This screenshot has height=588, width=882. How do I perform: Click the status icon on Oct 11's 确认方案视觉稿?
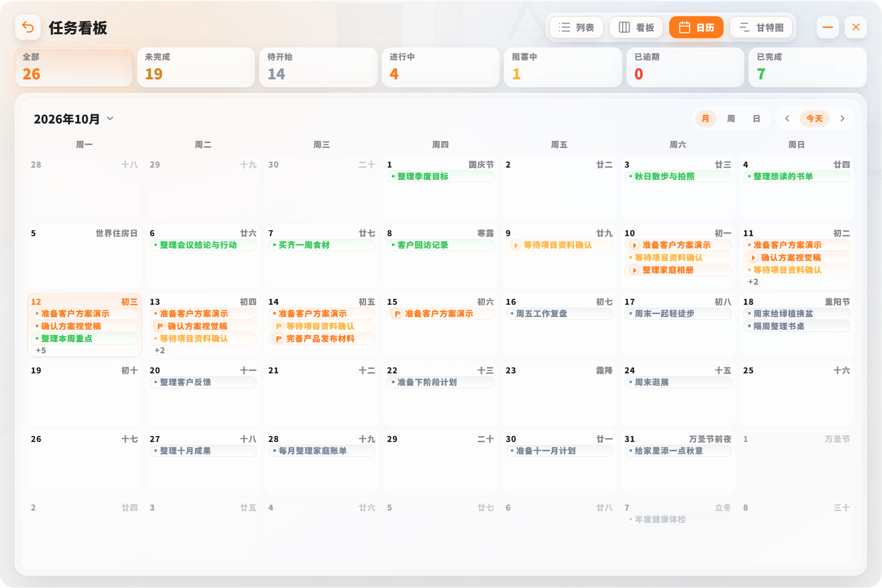pos(753,258)
